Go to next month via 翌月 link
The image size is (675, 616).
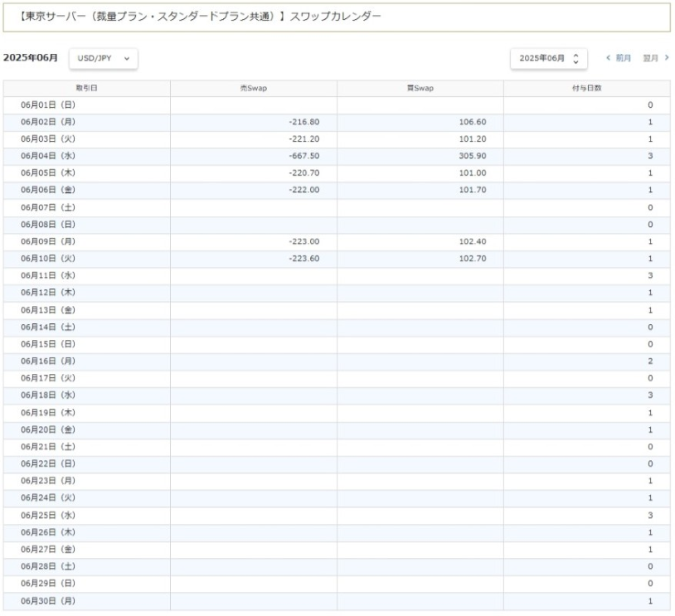[x=650, y=58]
